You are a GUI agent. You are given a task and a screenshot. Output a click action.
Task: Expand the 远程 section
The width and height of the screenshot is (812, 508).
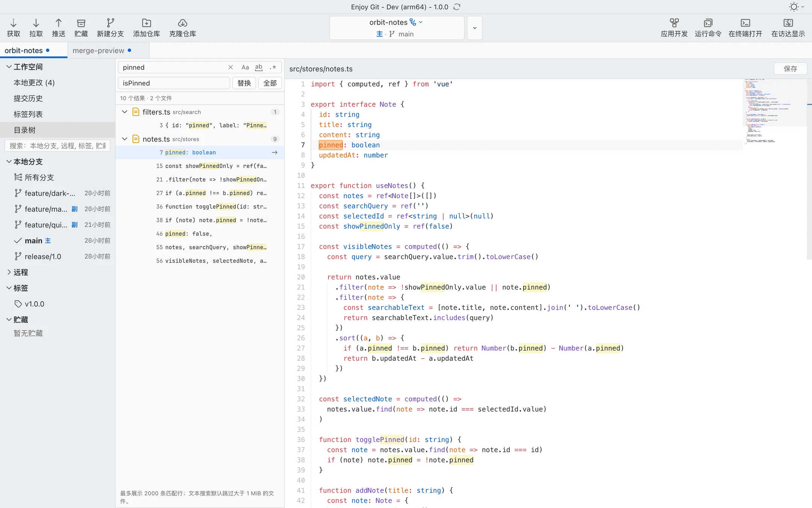9,272
